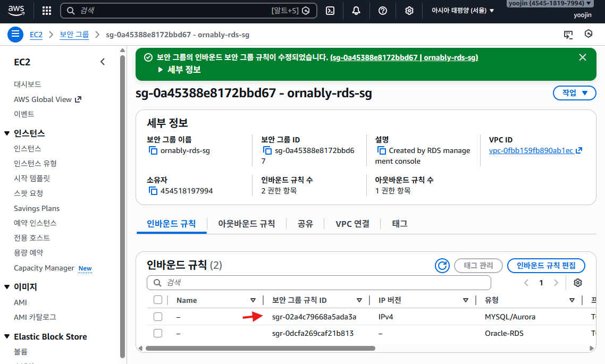Viewport: 605px width, 364px height.
Task: Click the 인바운드 규칙 편집 button
Action: pyautogui.click(x=546, y=266)
